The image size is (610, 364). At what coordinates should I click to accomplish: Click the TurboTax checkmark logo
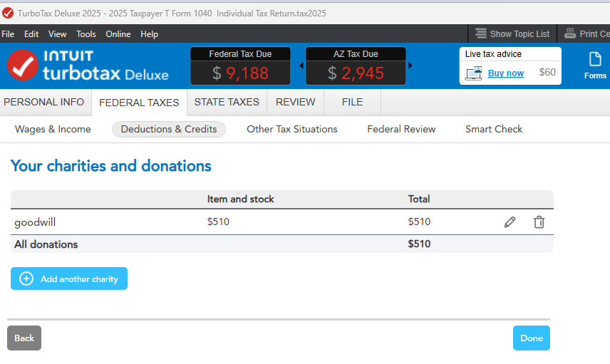coord(23,66)
